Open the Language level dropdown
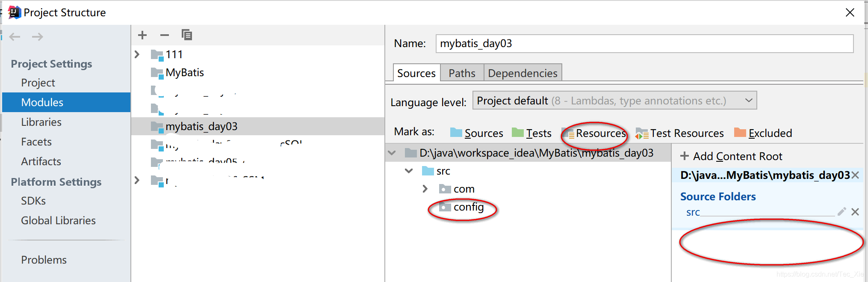 [x=749, y=100]
